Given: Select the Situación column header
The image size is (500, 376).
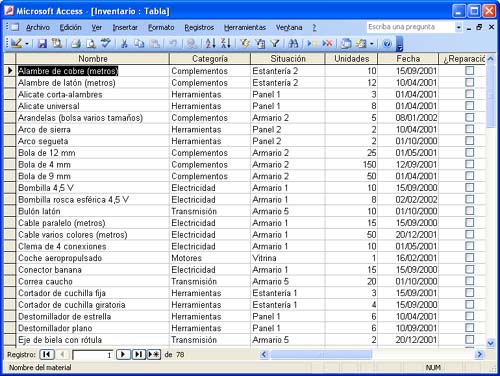Looking at the screenshot, I should 288,59.
